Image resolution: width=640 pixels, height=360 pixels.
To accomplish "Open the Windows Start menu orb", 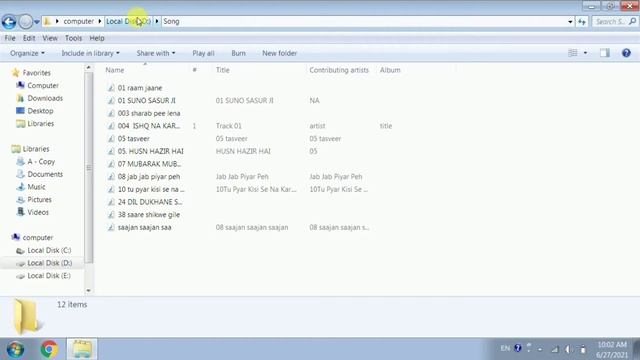I will tap(15, 349).
